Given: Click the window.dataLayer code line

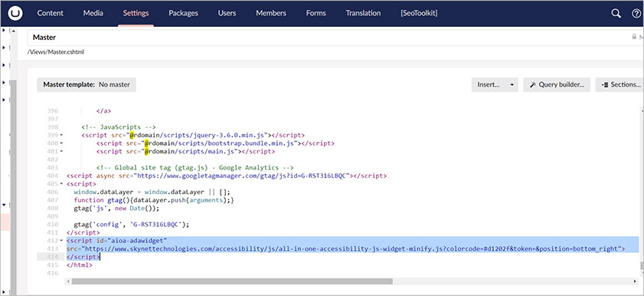Looking at the screenshot, I should pos(152,192).
